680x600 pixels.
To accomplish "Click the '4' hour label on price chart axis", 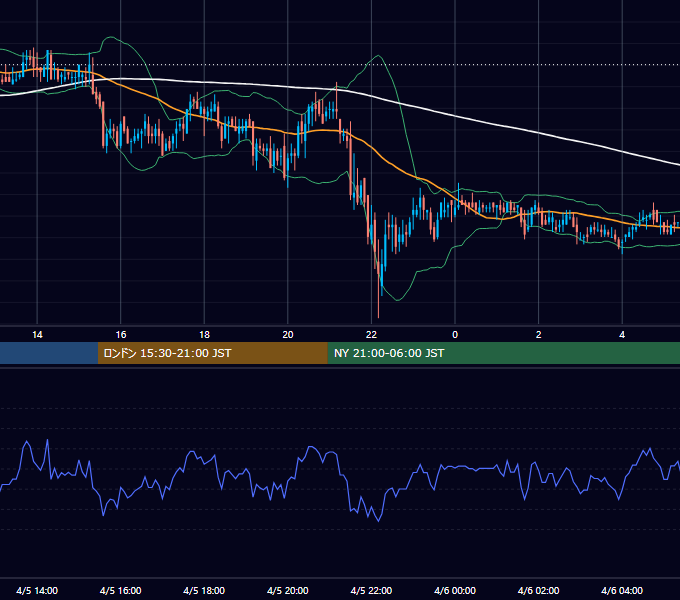I will (622, 335).
